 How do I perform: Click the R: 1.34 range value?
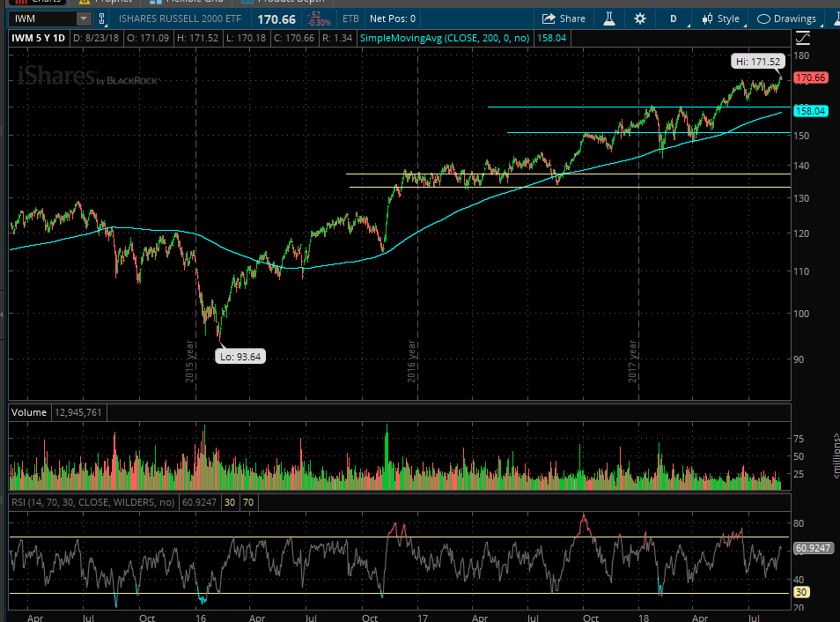click(337, 38)
